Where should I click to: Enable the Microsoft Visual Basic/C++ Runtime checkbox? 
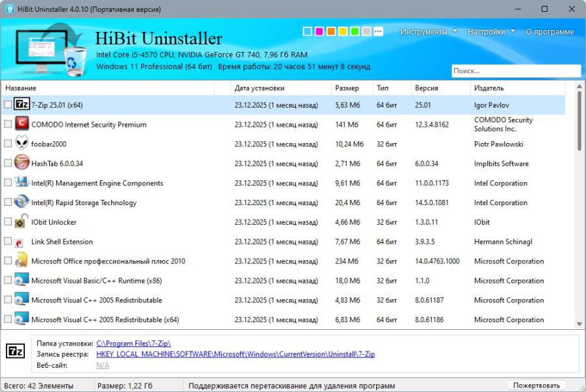[8, 281]
